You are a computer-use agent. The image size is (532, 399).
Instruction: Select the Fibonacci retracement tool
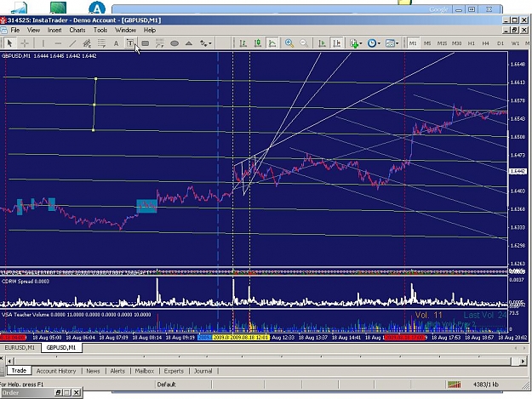point(101,43)
